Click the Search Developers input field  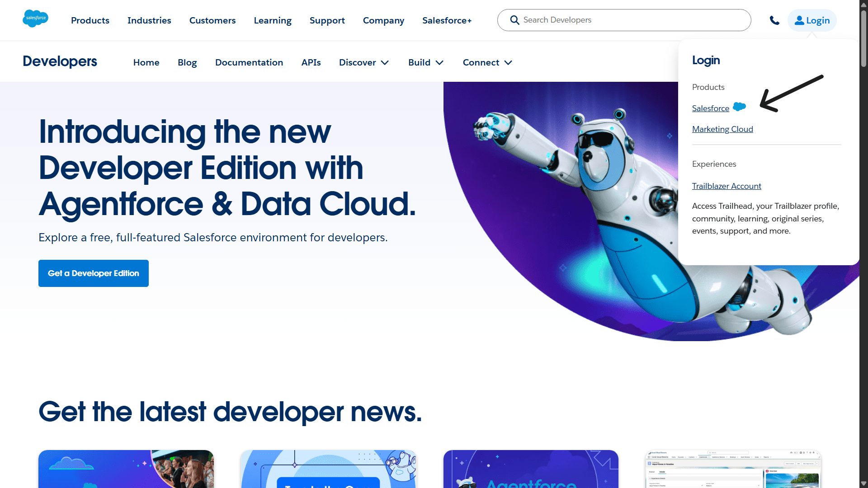click(633, 20)
